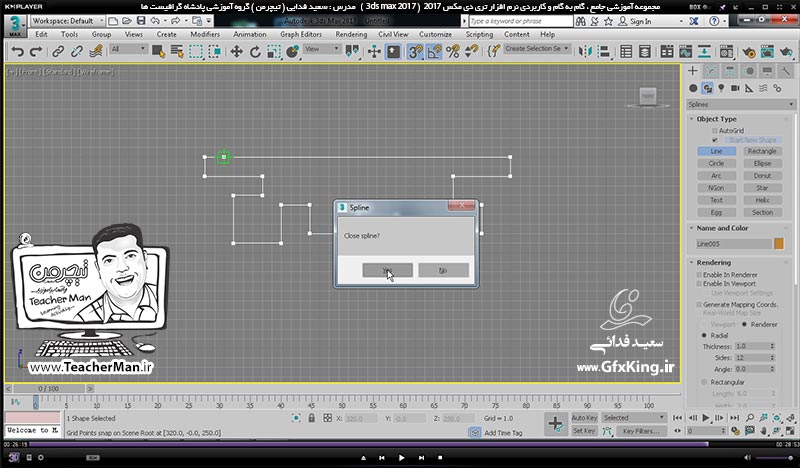Open Select by Name list icon
The image size is (800, 468).
click(177, 52)
